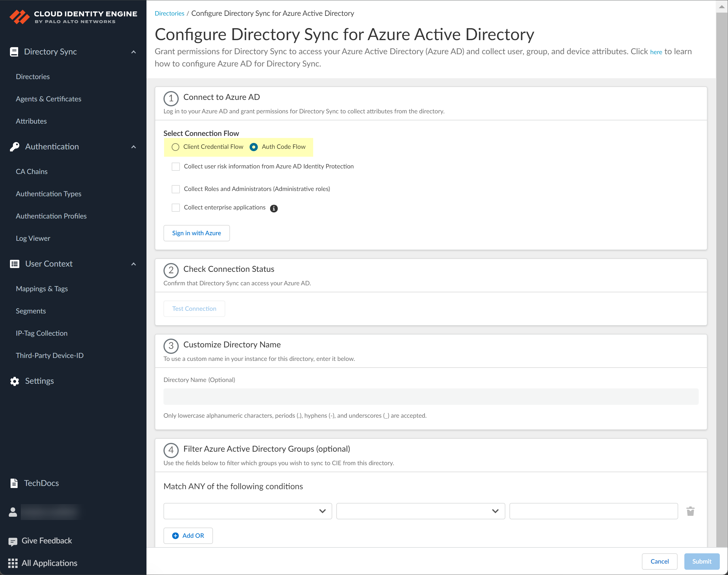
Task: Collapse the User Context section
Action: coord(134,264)
